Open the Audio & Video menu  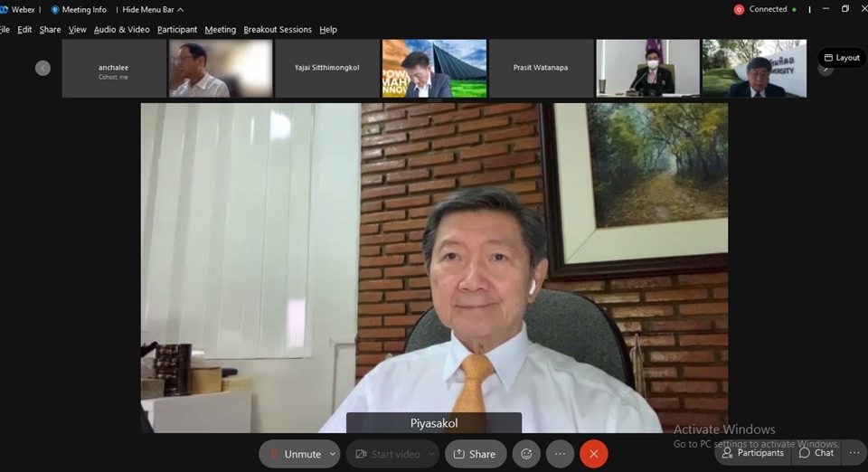click(x=122, y=30)
